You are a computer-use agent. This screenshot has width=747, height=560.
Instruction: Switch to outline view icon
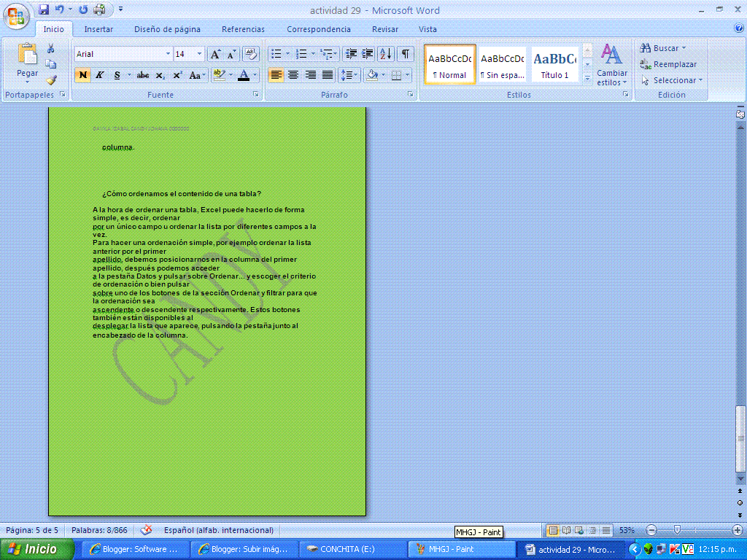[x=592, y=530]
